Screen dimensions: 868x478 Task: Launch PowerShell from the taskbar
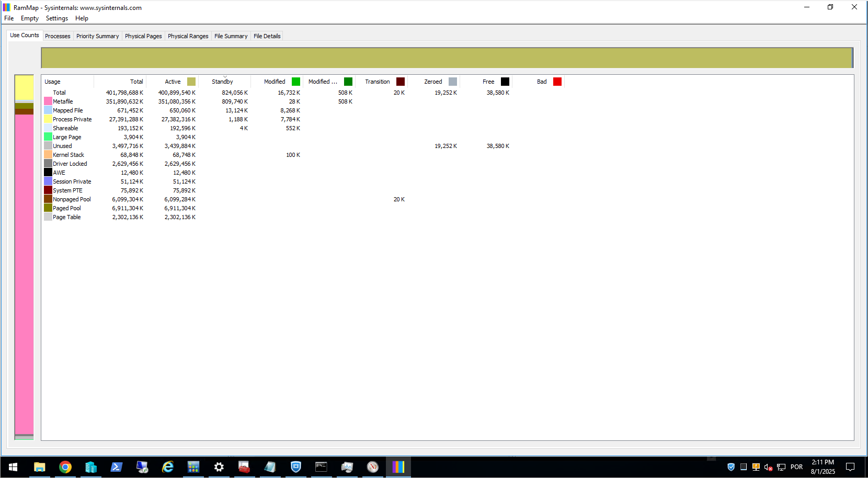click(x=117, y=467)
